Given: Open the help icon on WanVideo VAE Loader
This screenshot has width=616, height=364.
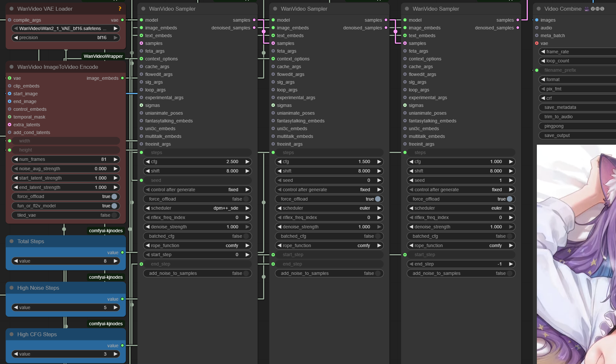Looking at the screenshot, I should tap(120, 9).
